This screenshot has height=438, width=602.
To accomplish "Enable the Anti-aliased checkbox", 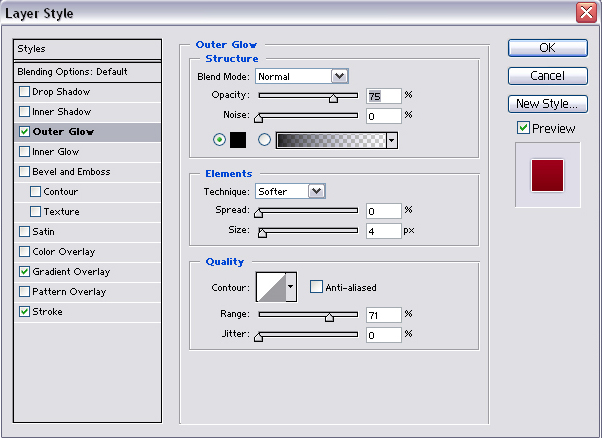I will [316, 287].
